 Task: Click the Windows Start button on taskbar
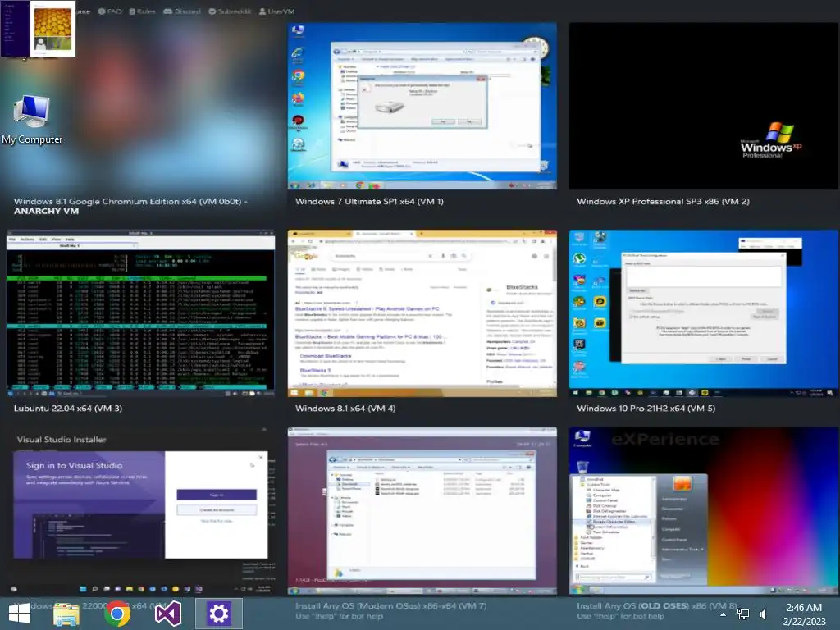[20, 614]
